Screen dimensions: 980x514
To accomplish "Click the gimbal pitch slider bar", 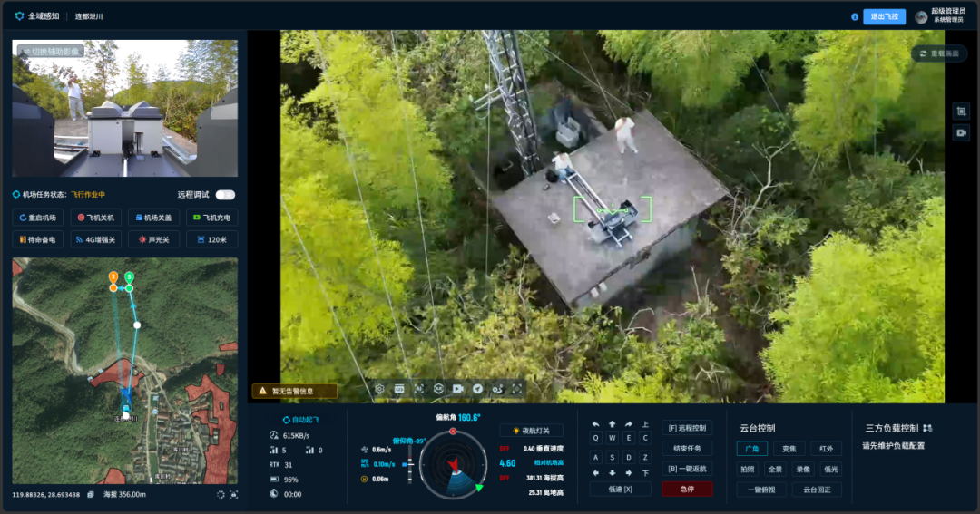I will [410, 463].
